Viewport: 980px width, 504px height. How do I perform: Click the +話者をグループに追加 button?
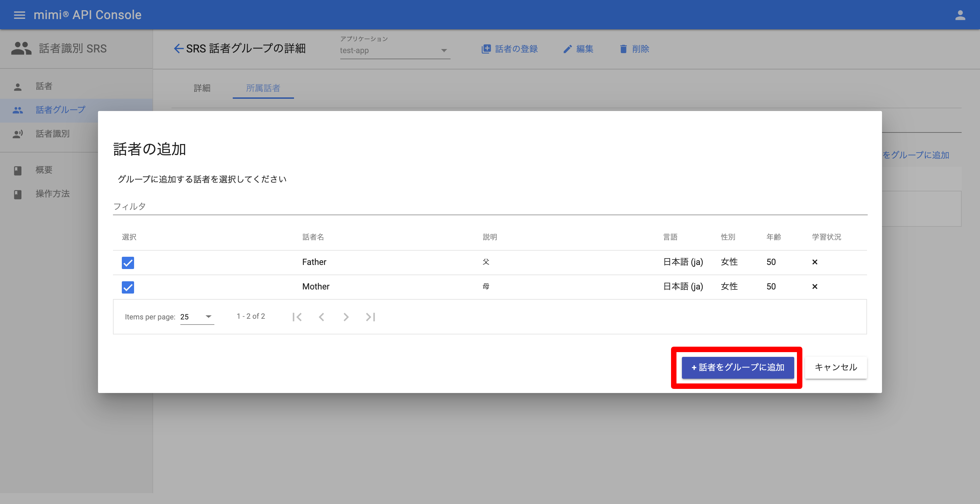pos(738,367)
